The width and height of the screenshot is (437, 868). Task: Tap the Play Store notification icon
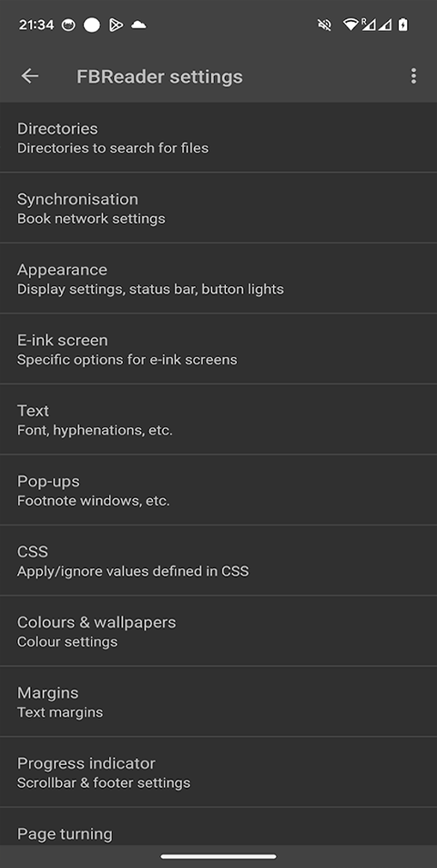[116, 25]
